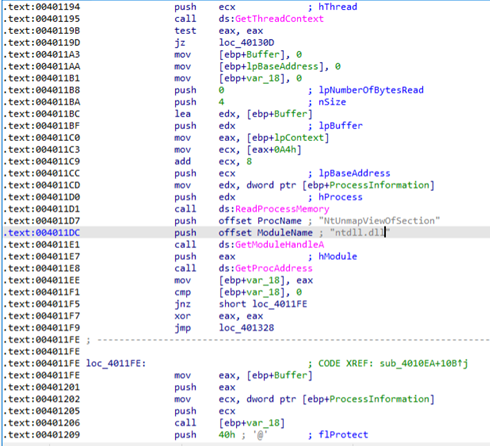Jump to loc_40130D operand
Viewport: 490px width, 446px height.
pos(246,43)
